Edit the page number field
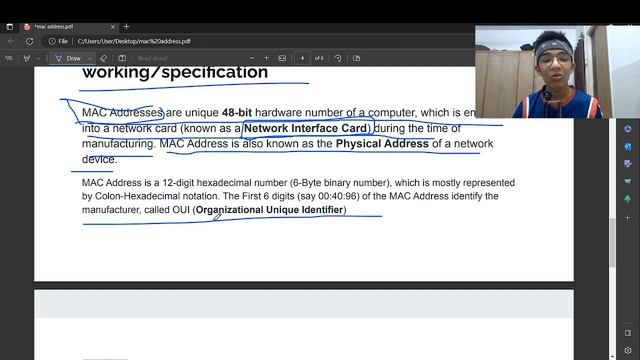 302,58
